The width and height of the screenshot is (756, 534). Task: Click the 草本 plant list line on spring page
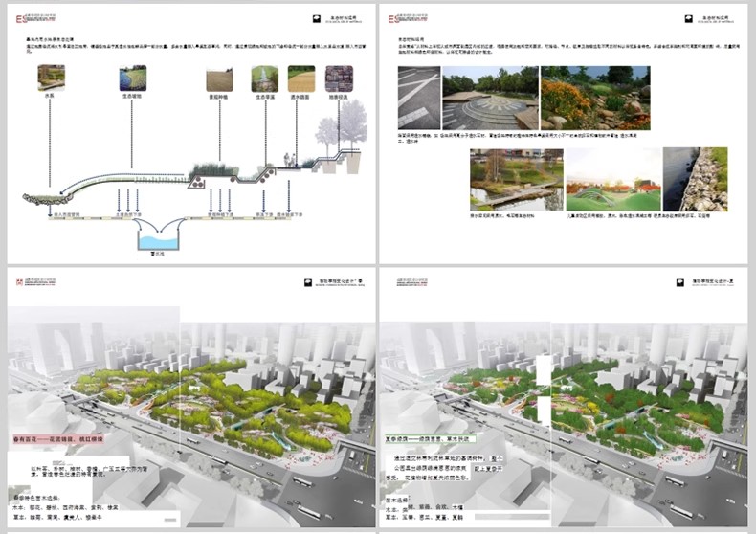click(x=56, y=517)
